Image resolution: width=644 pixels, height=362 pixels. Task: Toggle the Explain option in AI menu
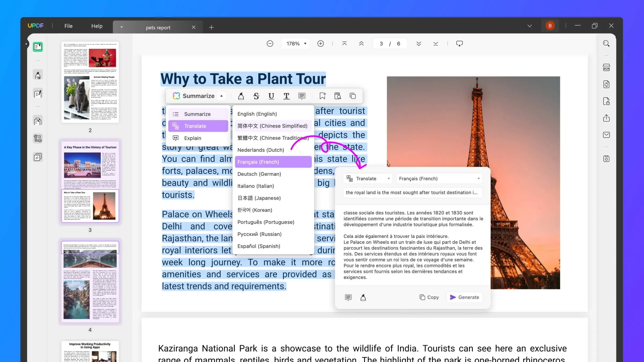(x=193, y=138)
